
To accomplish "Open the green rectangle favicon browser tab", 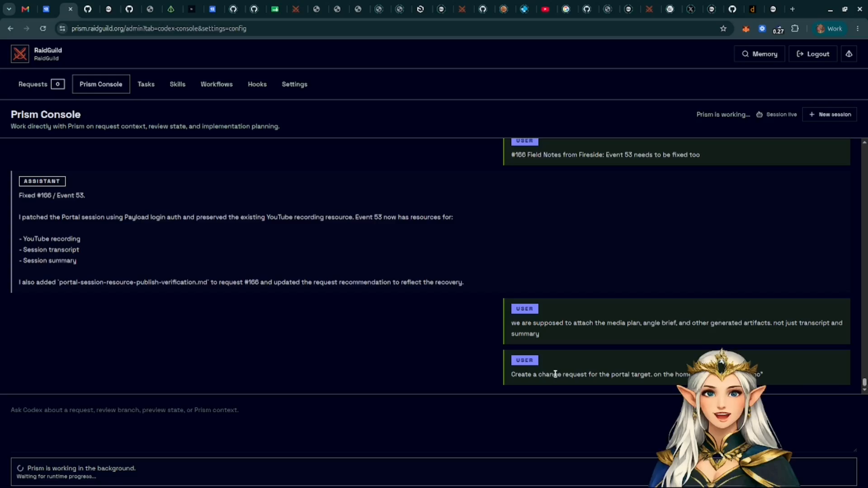I will 275,9.
